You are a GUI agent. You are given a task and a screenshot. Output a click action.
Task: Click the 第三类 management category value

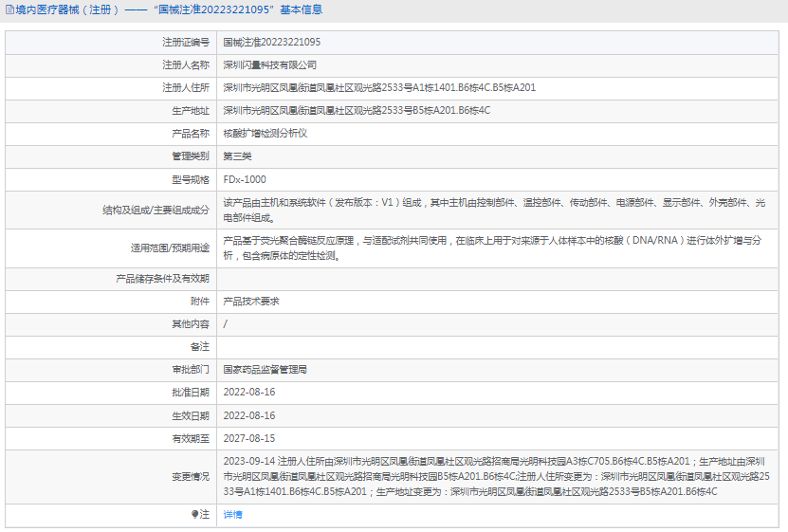pyautogui.click(x=237, y=156)
